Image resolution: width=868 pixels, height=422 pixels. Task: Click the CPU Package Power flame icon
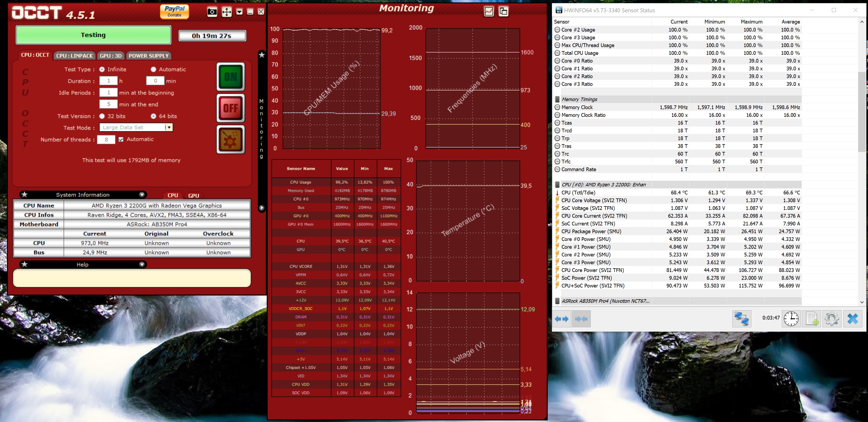[x=557, y=231]
